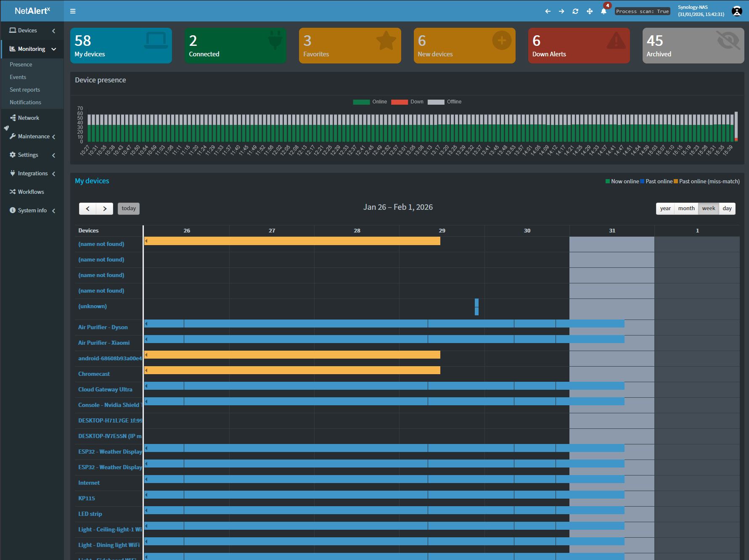This screenshot has width=749, height=560.
Task: Open the Network section in the sidebar
Action: (x=28, y=118)
